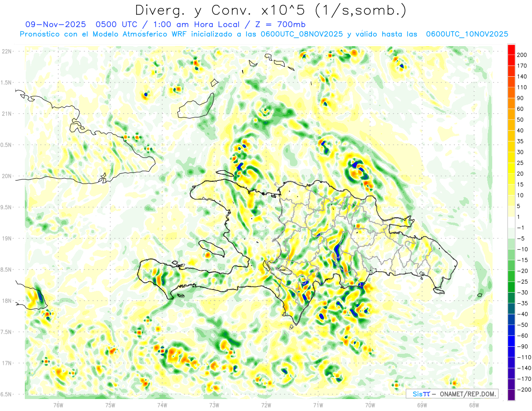The height and width of the screenshot is (411, 532).
Task: Click the blue swatch between -60 and -90
Action: tap(511, 341)
